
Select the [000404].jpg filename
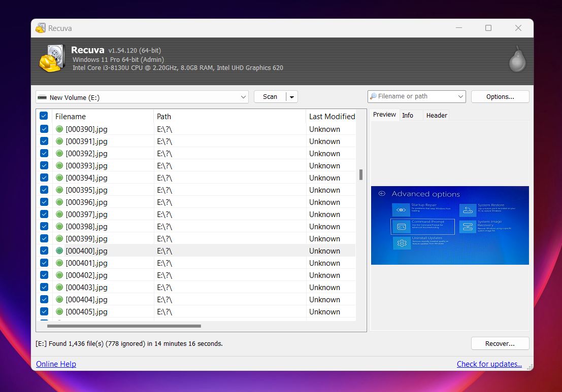click(86, 300)
